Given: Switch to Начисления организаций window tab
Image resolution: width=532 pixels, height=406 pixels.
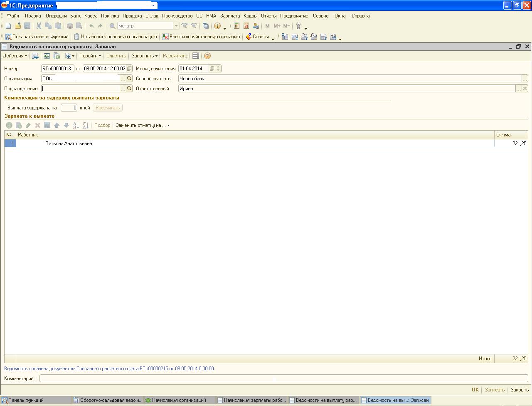Looking at the screenshot, I should tap(180, 400).
